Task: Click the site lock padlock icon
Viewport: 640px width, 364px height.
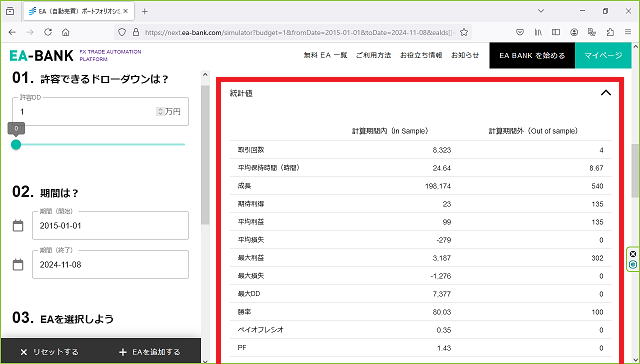Action: [x=136, y=32]
